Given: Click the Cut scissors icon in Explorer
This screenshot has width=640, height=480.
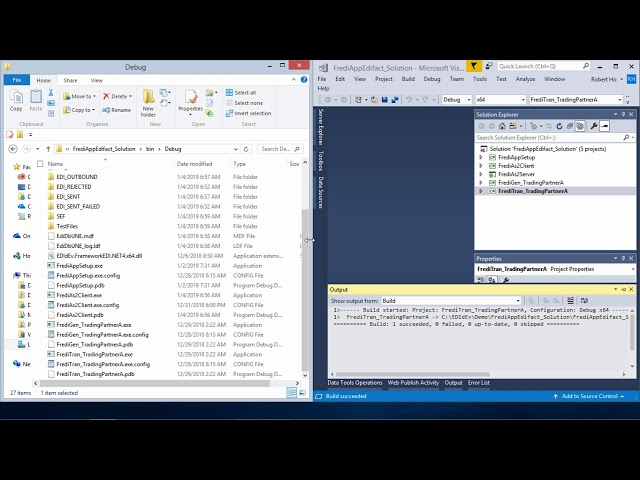Looking at the screenshot, I should (51, 93).
